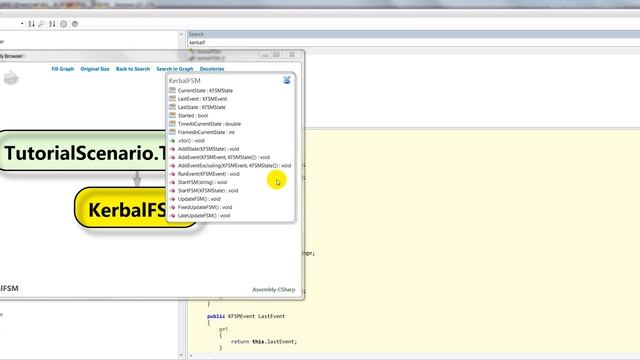Click the icon beside Started : bool
The width and height of the screenshot is (640, 360).
[x=172, y=116]
